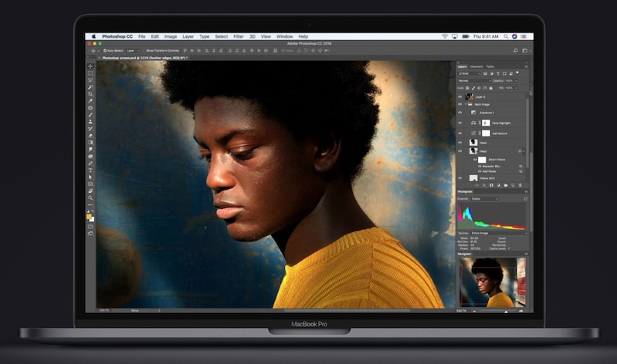Image resolution: width=617 pixels, height=364 pixels.
Task: Toggle Show Transform Controls checkbox
Action: click(x=144, y=51)
